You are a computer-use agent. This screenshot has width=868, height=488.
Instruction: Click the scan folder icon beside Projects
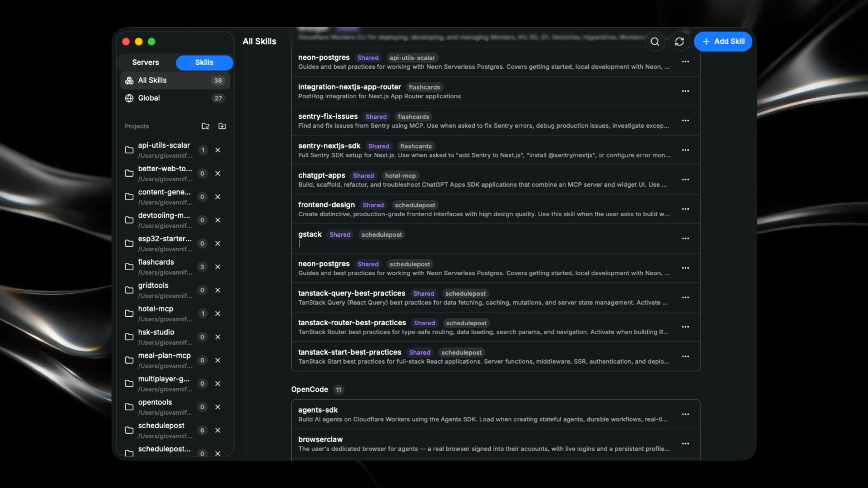coord(205,126)
